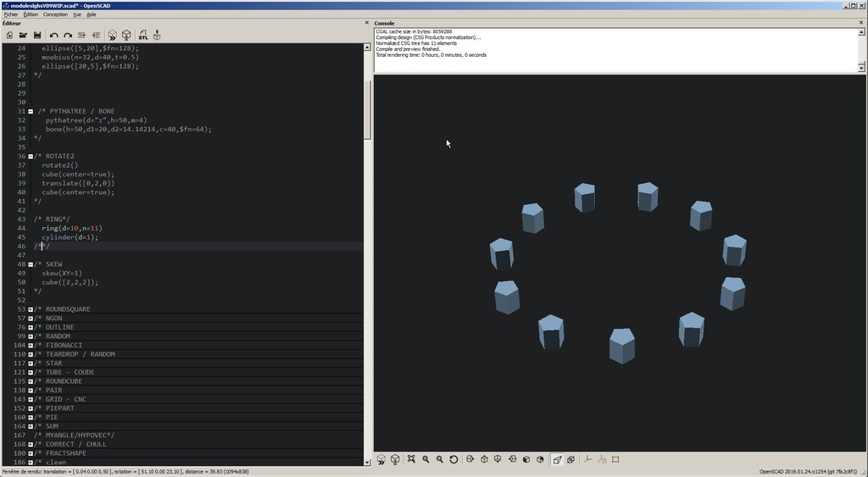
Task: Switch to the Left view
Action: [512, 459]
